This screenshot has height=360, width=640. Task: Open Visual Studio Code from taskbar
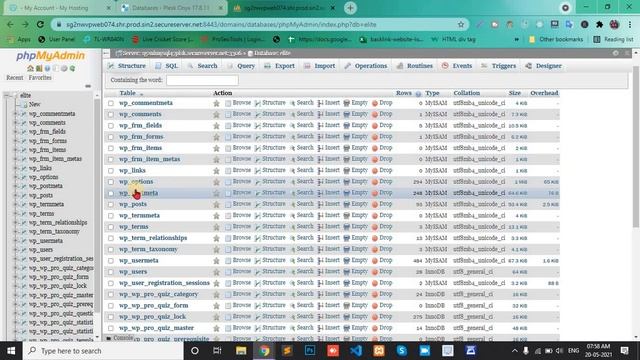356,351
